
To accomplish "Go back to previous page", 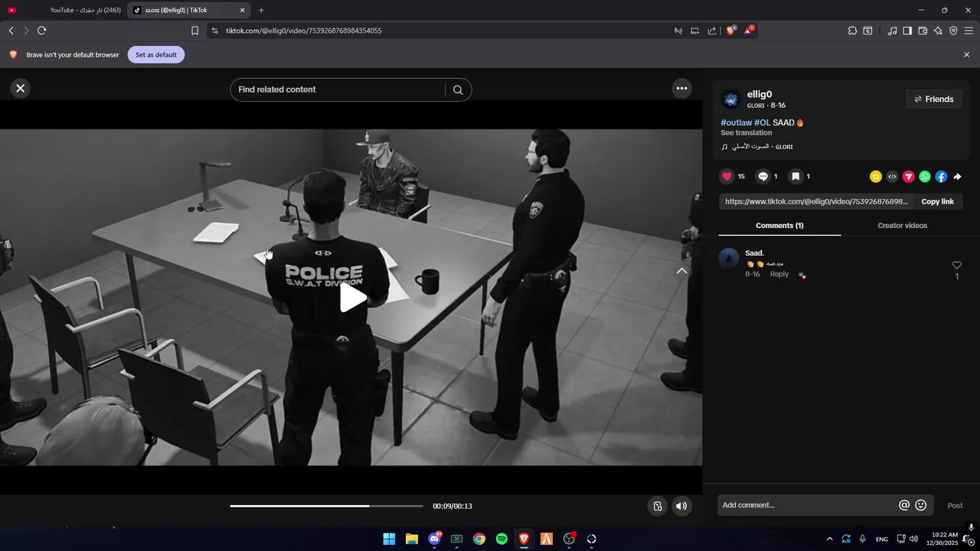I will (x=11, y=31).
